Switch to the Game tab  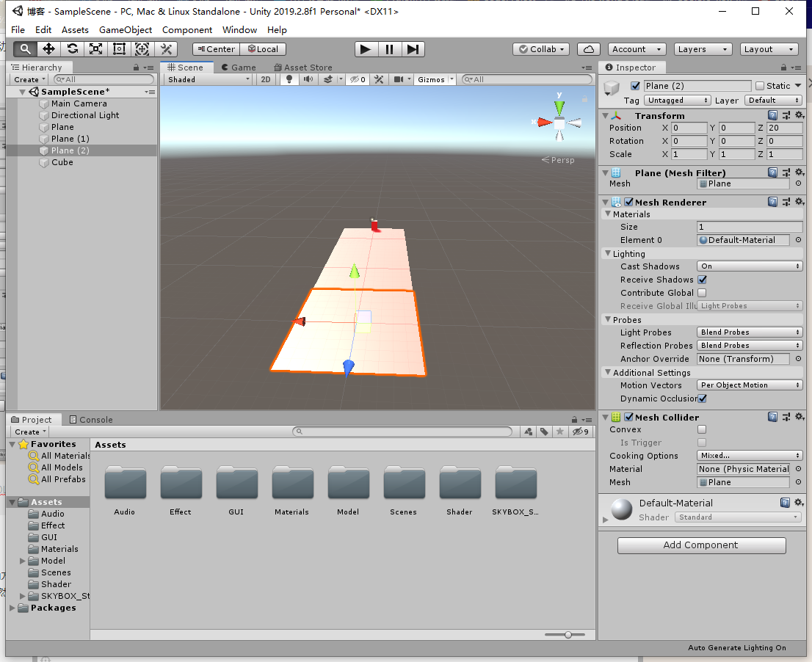click(239, 68)
